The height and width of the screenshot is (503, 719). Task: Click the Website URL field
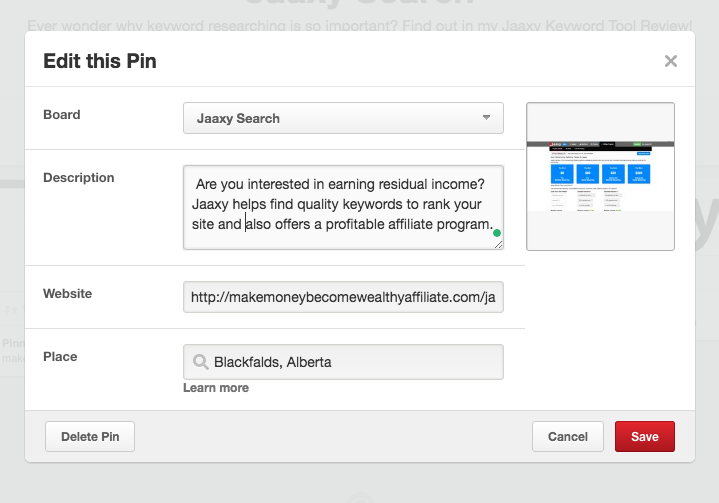pyautogui.click(x=343, y=297)
